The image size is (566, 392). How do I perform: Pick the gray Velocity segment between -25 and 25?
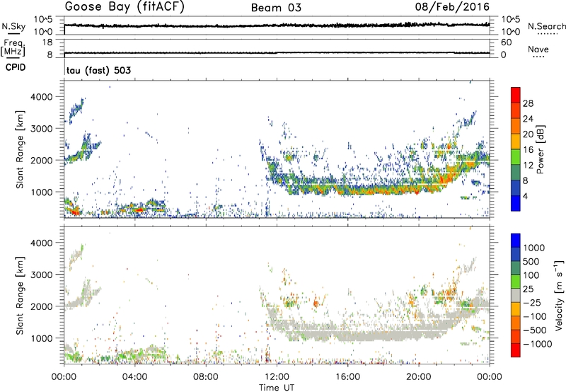point(516,295)
